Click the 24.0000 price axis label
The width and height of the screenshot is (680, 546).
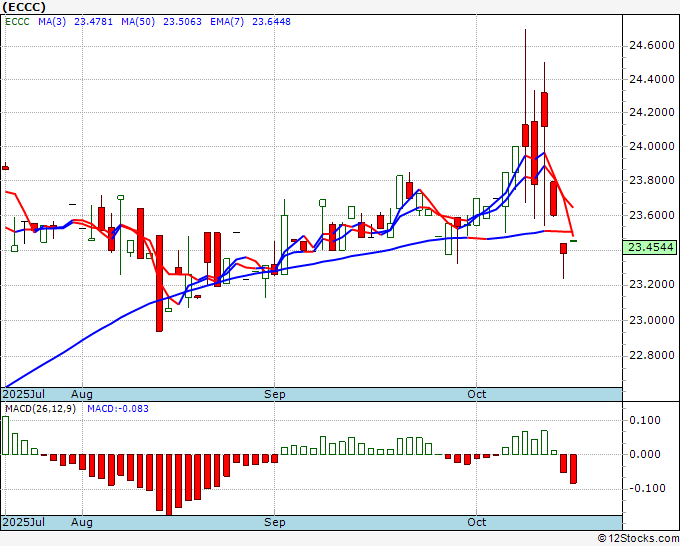pyautogui.click(x=652, y=146)
